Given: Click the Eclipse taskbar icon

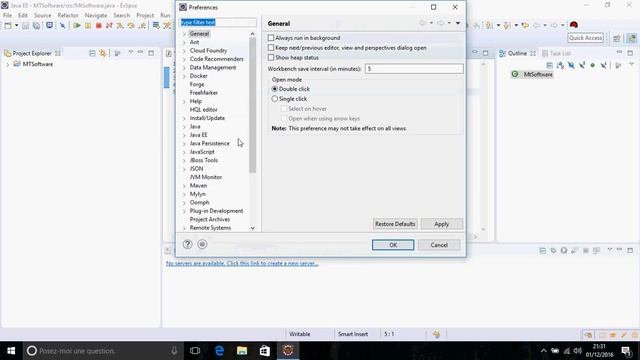Looking at the screenshot, I should click(288, 351).
